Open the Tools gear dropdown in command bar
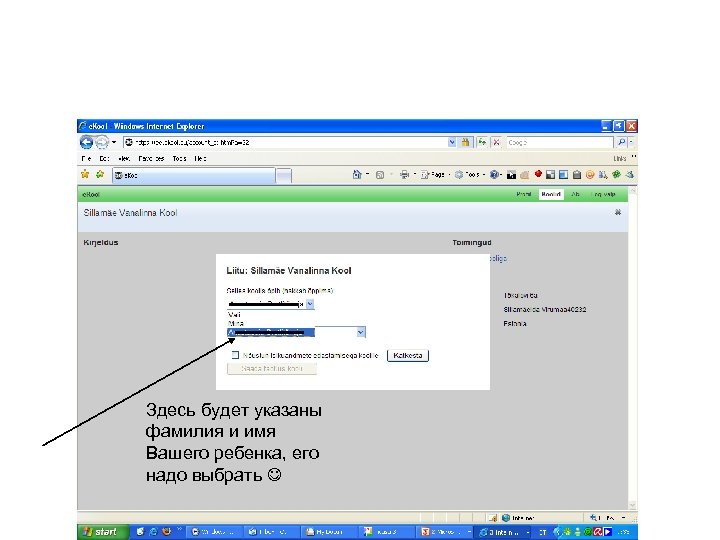 [470, 174]
